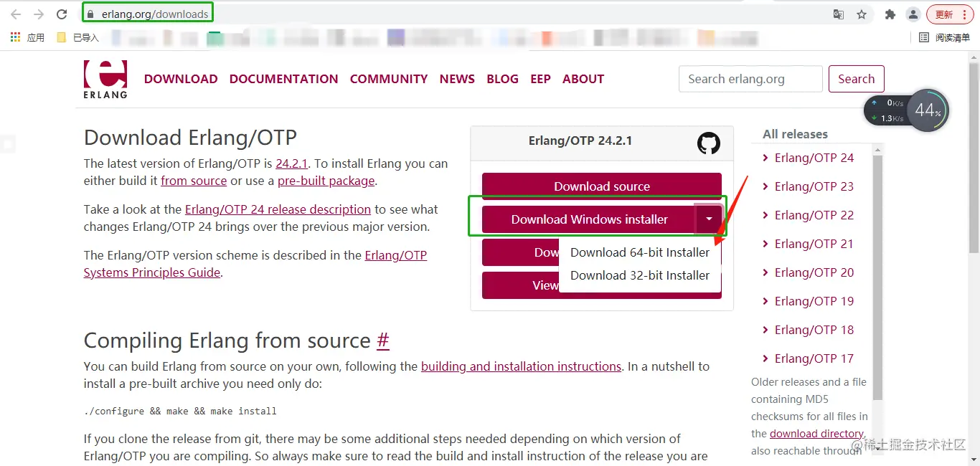The width and height of the screenshot is (980, 466).
Task: Expand Erlang/OTP 22 releases
Action: point(809,215)
